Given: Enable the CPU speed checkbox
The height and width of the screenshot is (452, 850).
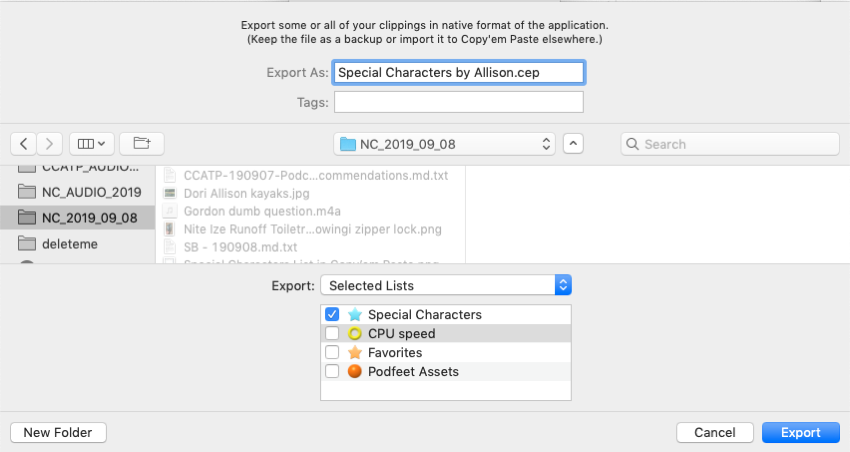Looking at the screenshot, I should [x=332, y=334].
